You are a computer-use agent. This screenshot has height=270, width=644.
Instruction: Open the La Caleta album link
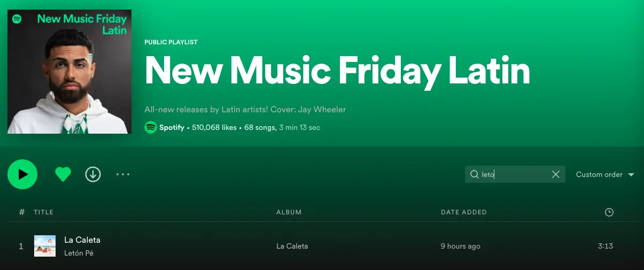click(x=292, y=246)
